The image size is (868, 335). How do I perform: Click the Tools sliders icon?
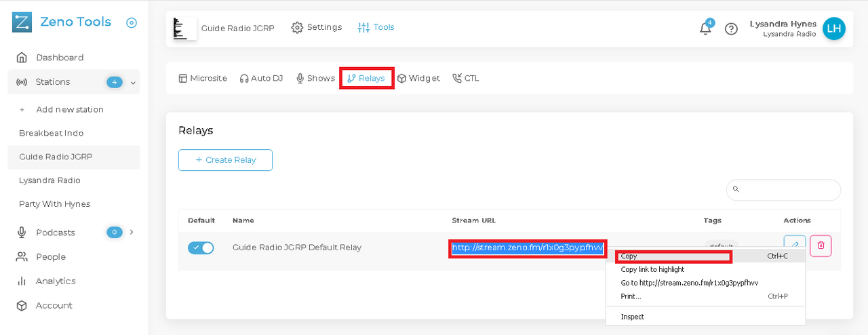click(363, 28)
